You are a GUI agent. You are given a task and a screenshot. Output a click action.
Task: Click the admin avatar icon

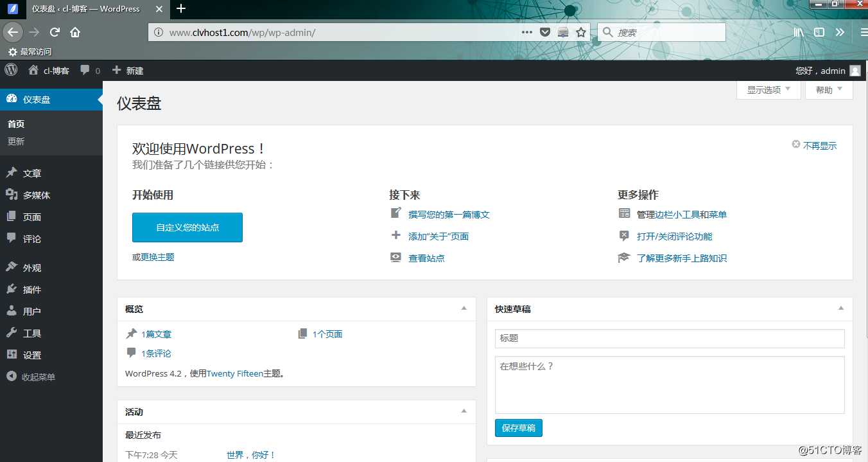(x=855, y=71)
